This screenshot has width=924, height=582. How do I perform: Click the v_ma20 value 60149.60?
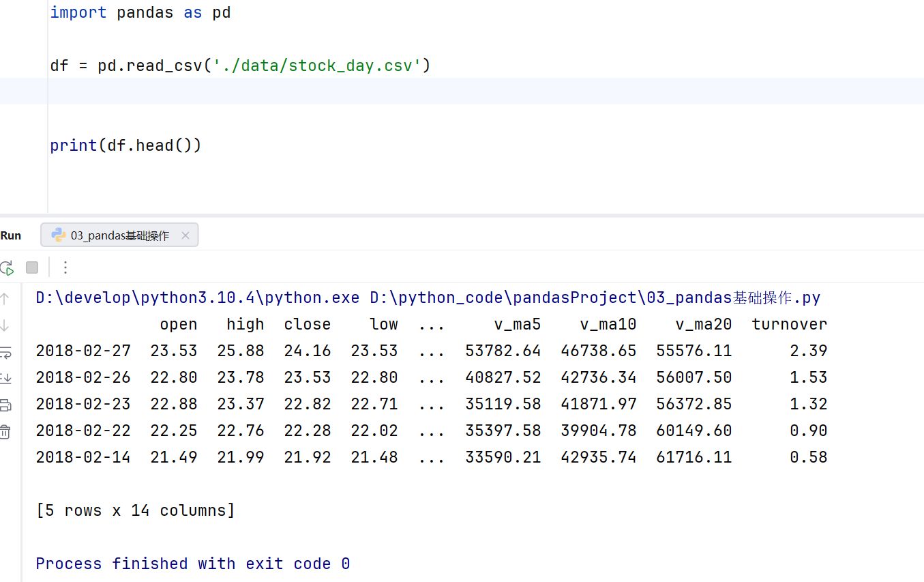694,431
